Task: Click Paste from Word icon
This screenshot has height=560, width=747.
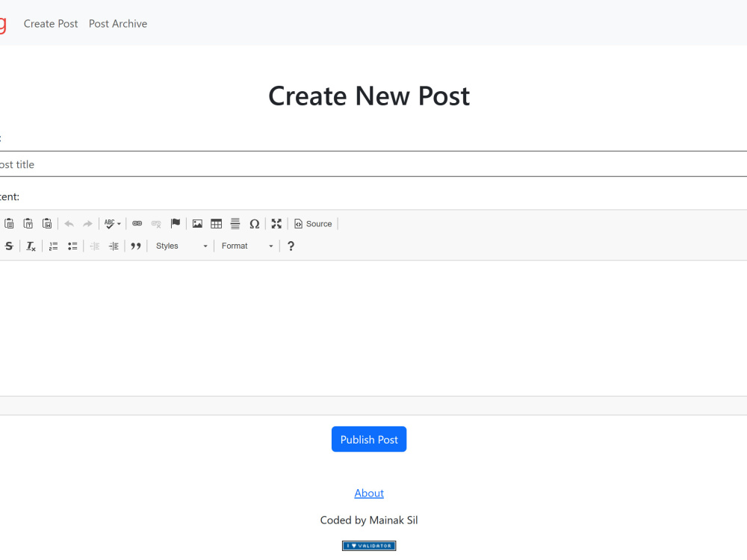Action: (x=47, y=223)
